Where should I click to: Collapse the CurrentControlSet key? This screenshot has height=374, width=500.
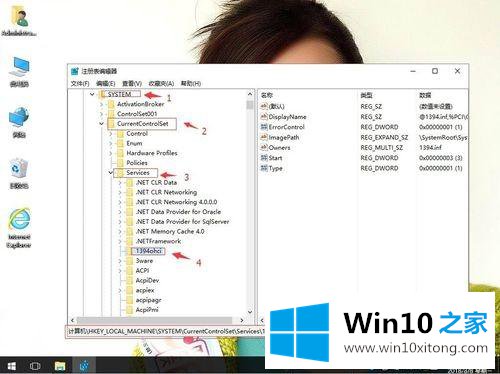point(102,124)
